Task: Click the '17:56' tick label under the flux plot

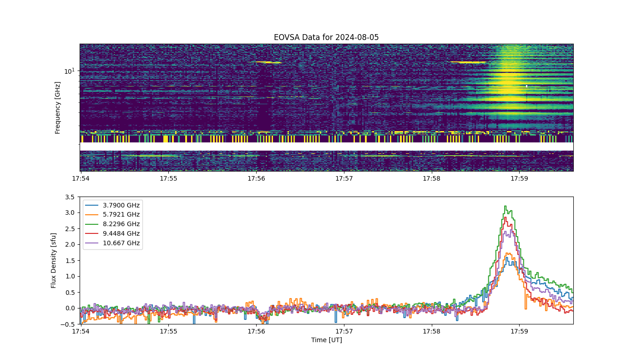Action: (256, 331)
